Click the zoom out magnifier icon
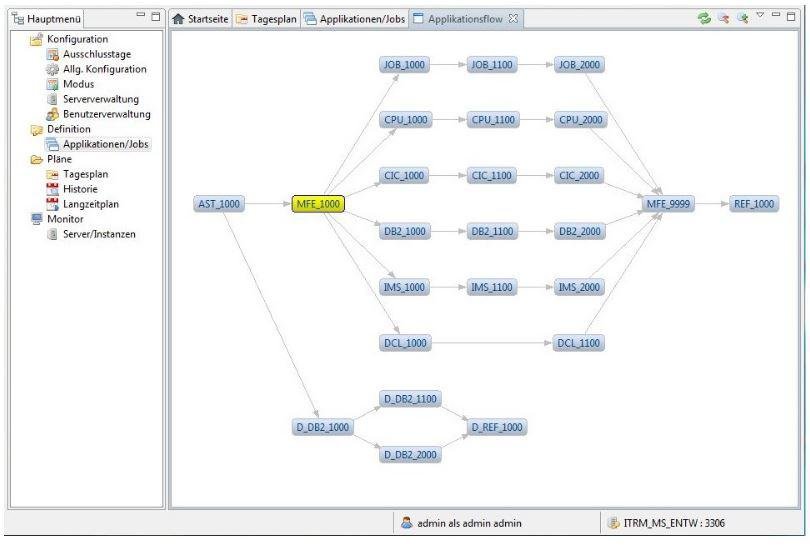 click(724, 18)
